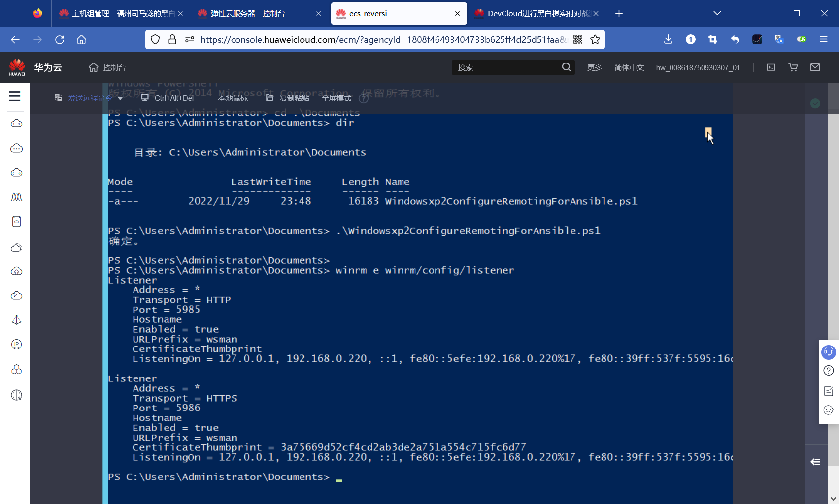839x504 pixels.
Task: Switch to the 弹性云服务器 - 控制台 tab
Action: (x=260, y=13)
